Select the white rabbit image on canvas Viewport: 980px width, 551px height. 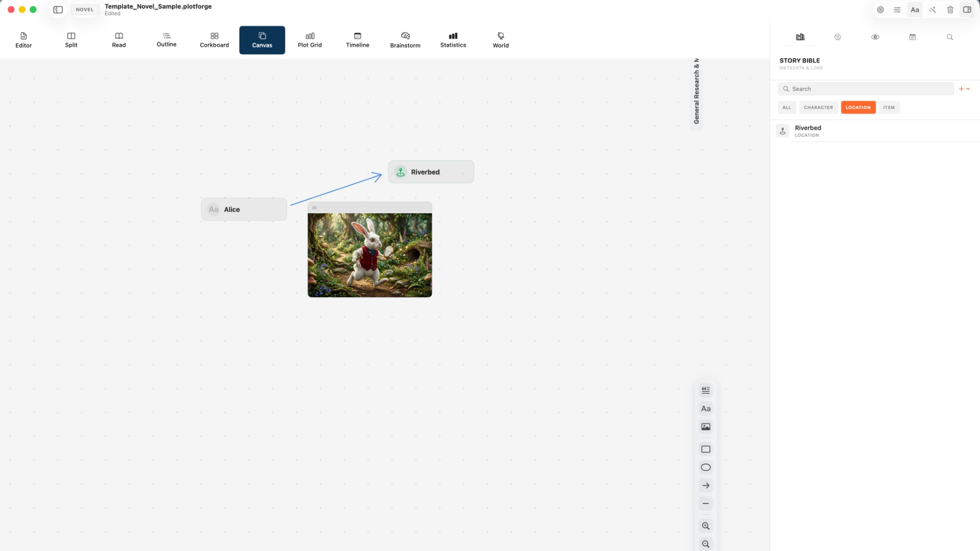(370, 255)
